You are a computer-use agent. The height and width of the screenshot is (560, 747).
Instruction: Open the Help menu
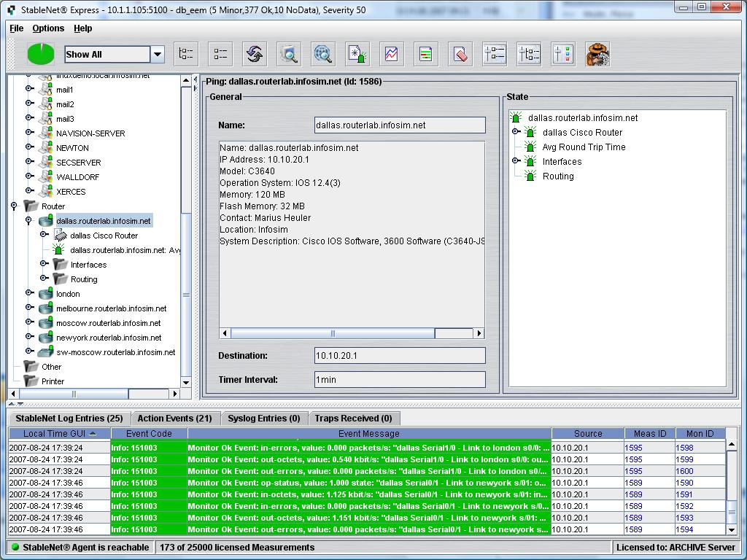click(83, 28)
